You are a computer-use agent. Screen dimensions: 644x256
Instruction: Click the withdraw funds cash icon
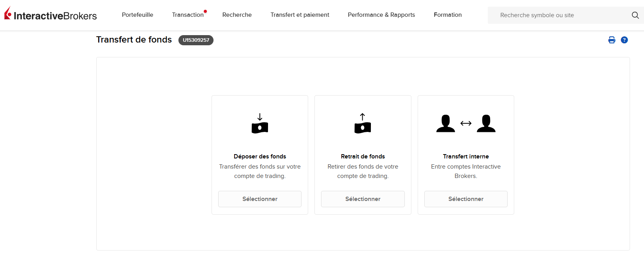pos(363,124)
